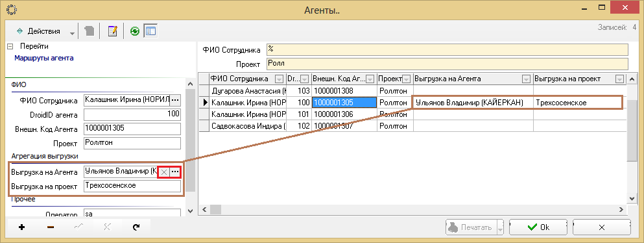Click the Выгрузка на проект input field

coord(132,186)
